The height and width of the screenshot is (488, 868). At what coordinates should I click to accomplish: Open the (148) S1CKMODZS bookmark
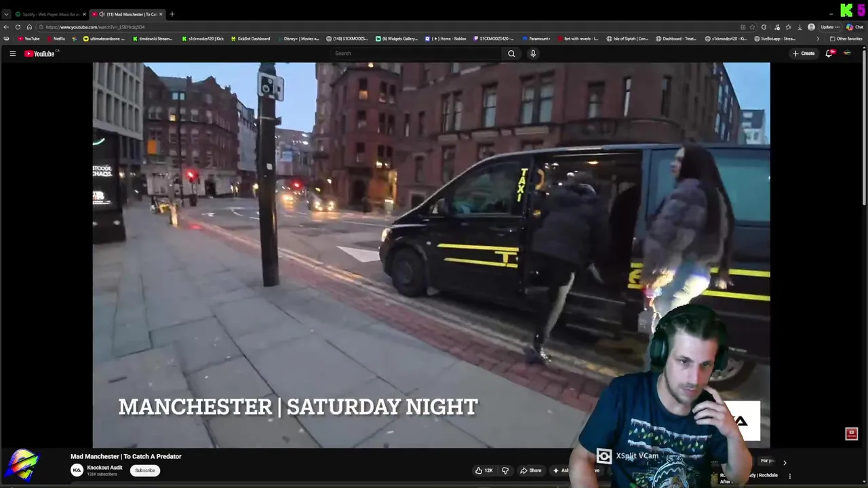(x=347, y=39)
